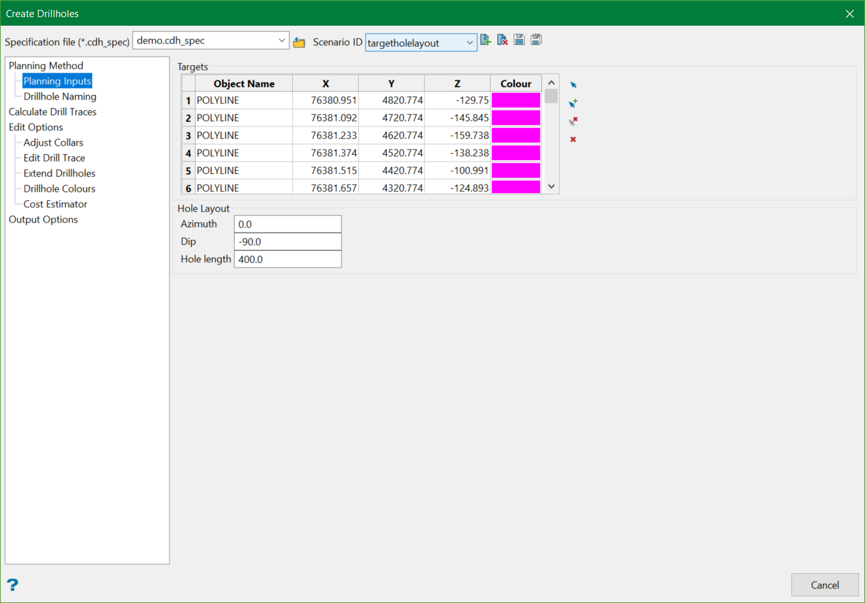Expand the Scenario ID dropdown

pyautogui.click(x=469, y=43)
